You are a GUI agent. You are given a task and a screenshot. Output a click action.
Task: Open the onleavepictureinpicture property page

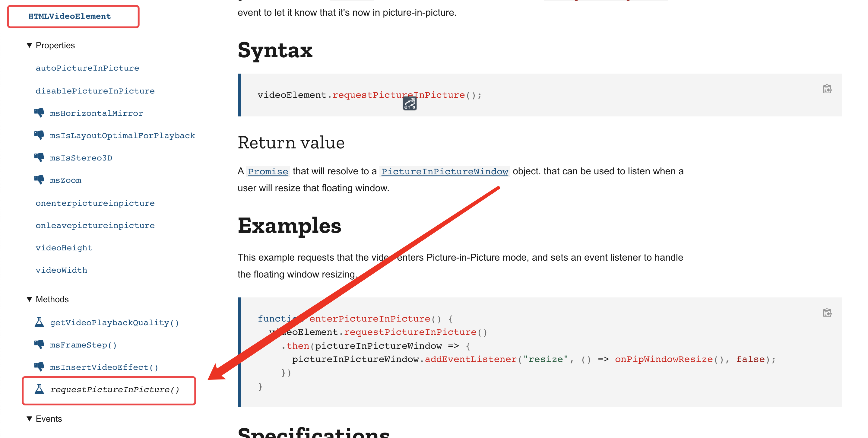pos(95,225)
